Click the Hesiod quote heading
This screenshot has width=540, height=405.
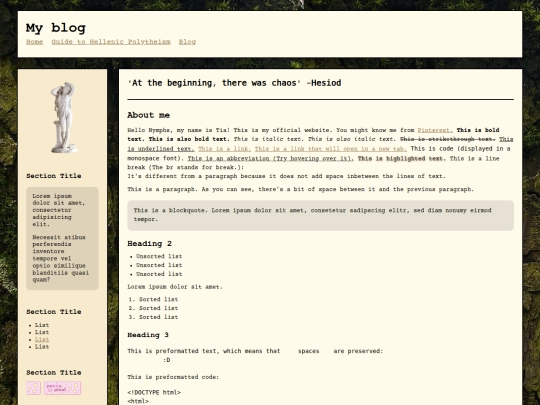(x=234, y=83)
